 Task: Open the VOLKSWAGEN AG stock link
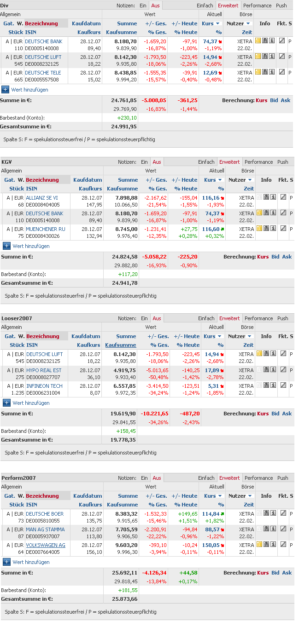45,545
